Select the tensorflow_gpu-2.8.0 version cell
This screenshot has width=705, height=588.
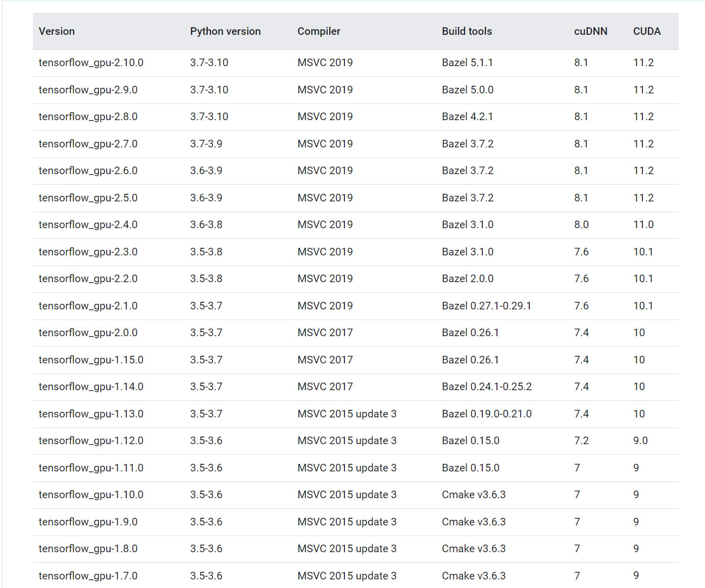tap(88, 117)
